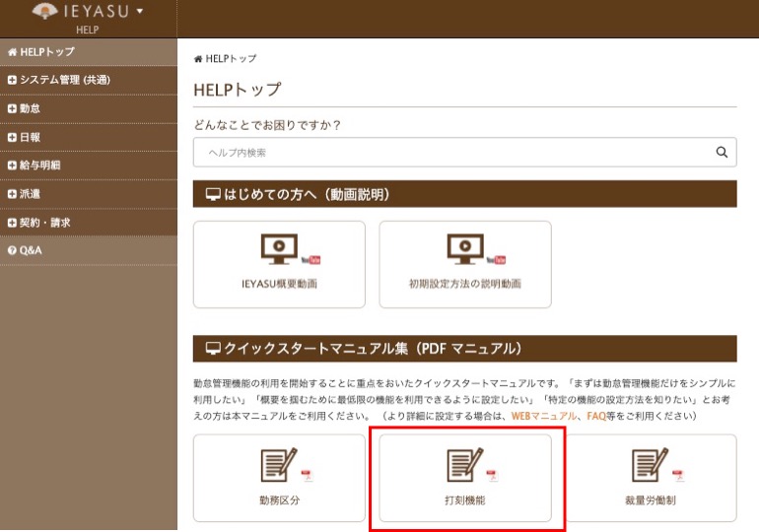The height and width of the screenshot is (532, 759).
Task: Expand the 給与明細 plus icon
Action: tap(12, 166)
